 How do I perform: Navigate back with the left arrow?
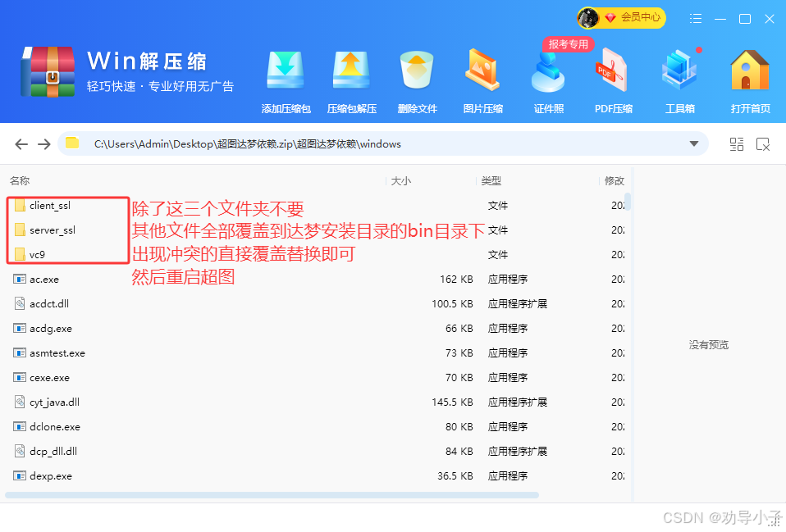[21, 143]
